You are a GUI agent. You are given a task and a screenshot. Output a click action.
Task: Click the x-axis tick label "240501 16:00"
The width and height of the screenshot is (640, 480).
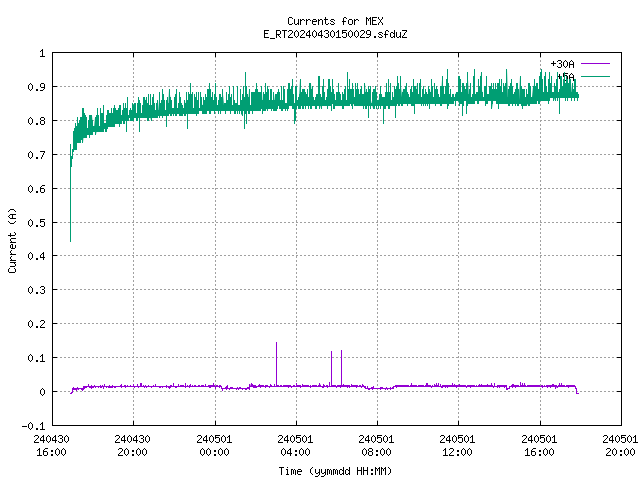point(539,445)
